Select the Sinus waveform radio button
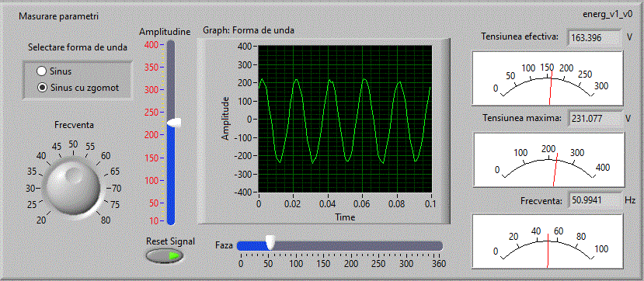 pyautogui.click(x=41, y=71)
